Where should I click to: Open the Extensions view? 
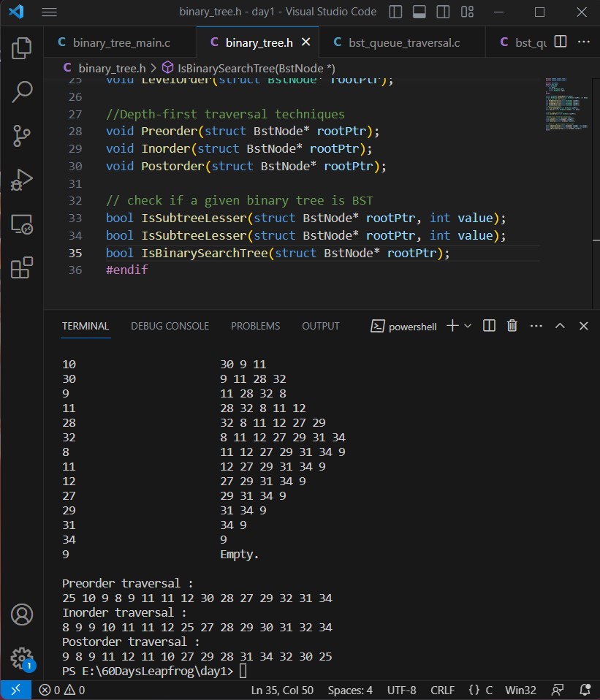click(21, 267)
